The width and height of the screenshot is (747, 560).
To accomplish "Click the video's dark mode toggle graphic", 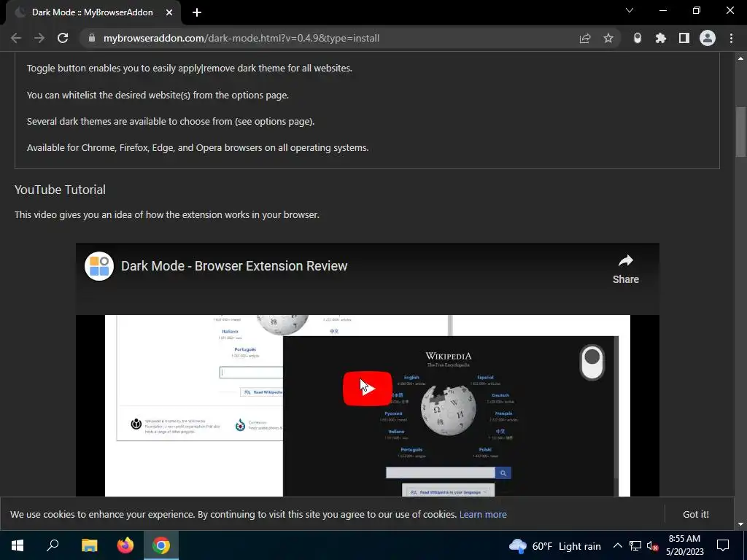I will pyautogui.click(x=592, y=362).
